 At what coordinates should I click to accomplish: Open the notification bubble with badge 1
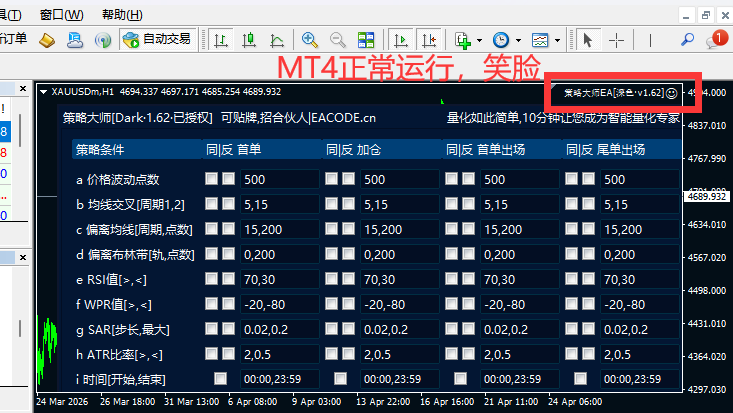tap(717, 39)
